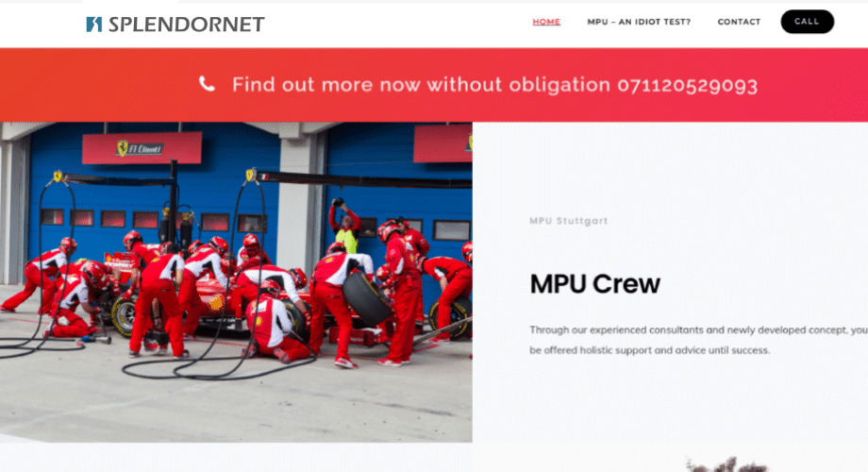Click the phone number 07120529093

pyautogui.click(x=687, y=85)
